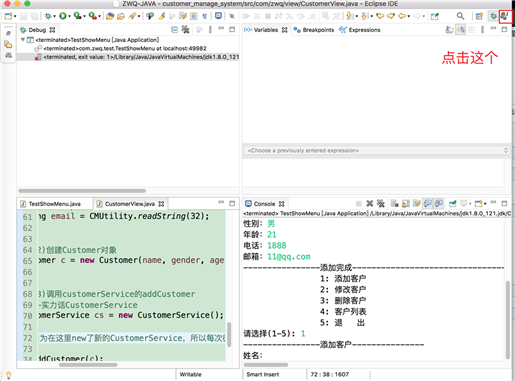Click the magnifier Quick Access search icon
This screenshot has height=381, width=515.
[x=460, y=16]
